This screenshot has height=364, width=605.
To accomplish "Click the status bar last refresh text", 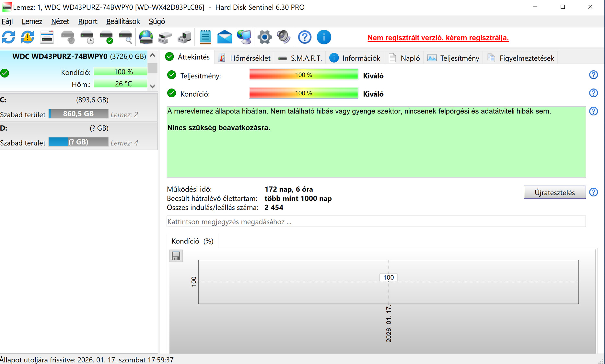I will point(87,360).
